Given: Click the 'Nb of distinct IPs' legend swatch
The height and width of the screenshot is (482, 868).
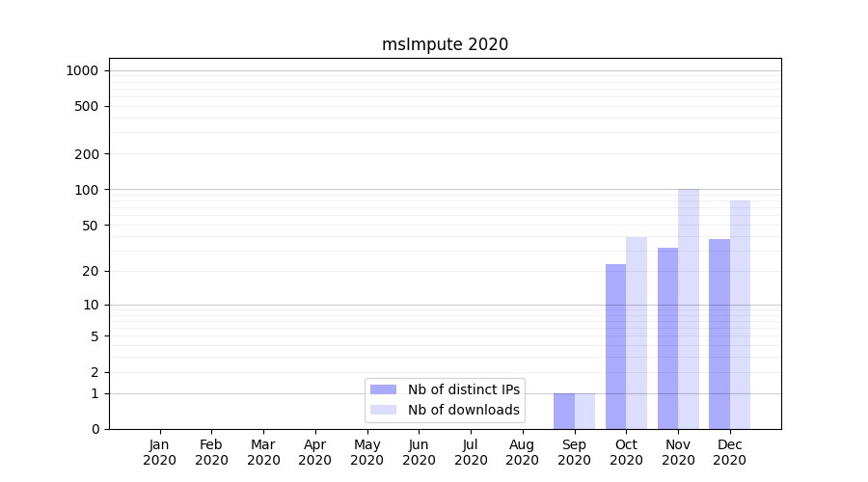Looking at the screenshot, I should (x=383, y=389).
